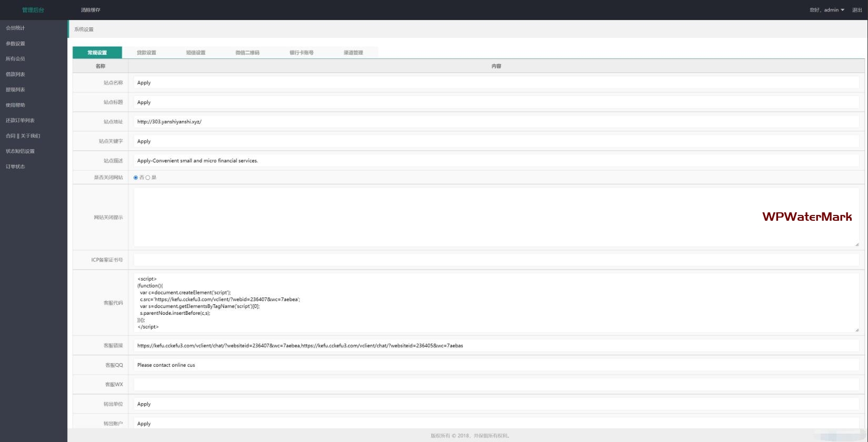Screen dimensions: 868x442
Task: Grab the 网站关闭提示 textarea resize handle
Action: click(x=856, y=244)
